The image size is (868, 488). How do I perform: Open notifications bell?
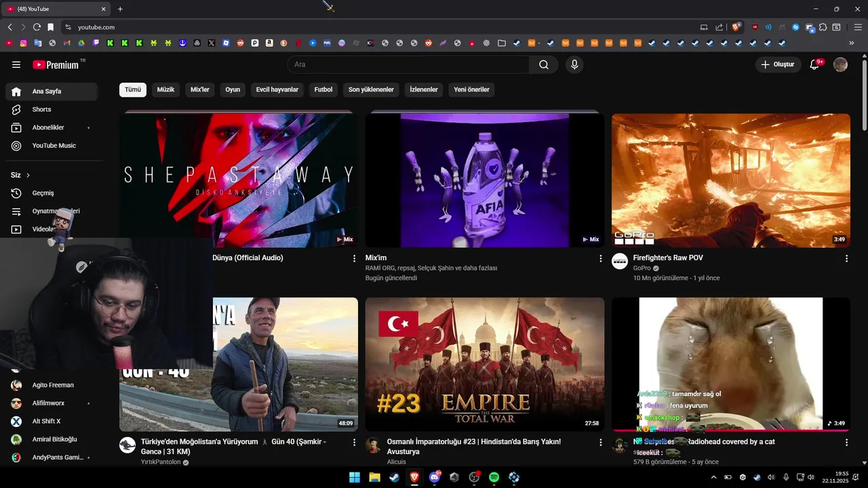816,64
